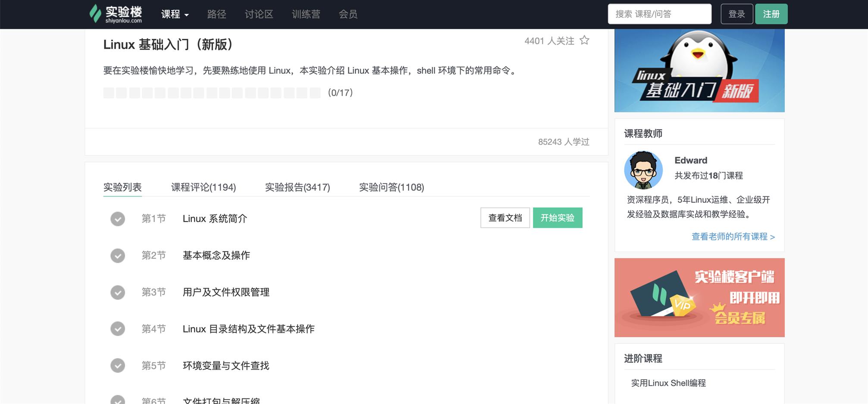Open the 课程 dropdown menu
This screenshot has height=404, width=868.
pos(175,14)
